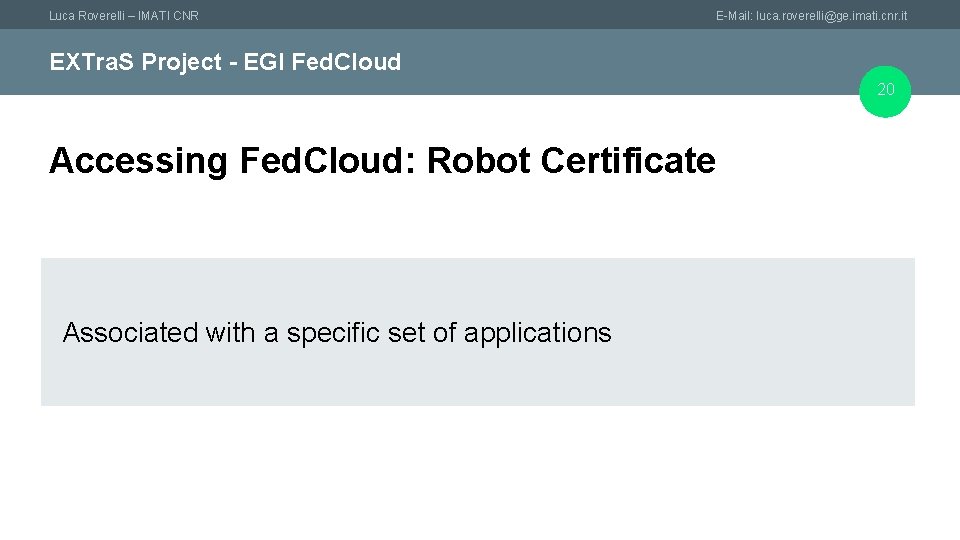The height and width of the screenshot is (540, 960).
Task: Click the luca.roverelli@ge.imati.cnr.it email address
Action: click(832, 16)
